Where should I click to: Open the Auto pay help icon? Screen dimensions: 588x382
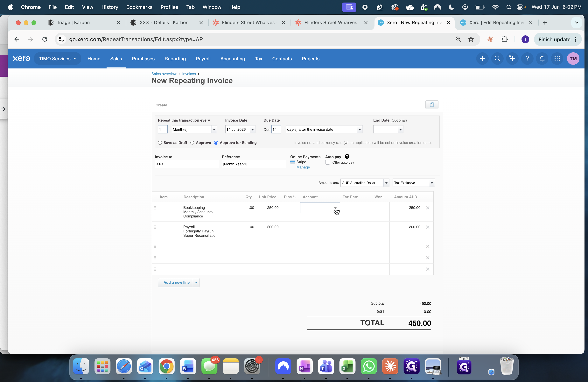(x=347, y=156)
